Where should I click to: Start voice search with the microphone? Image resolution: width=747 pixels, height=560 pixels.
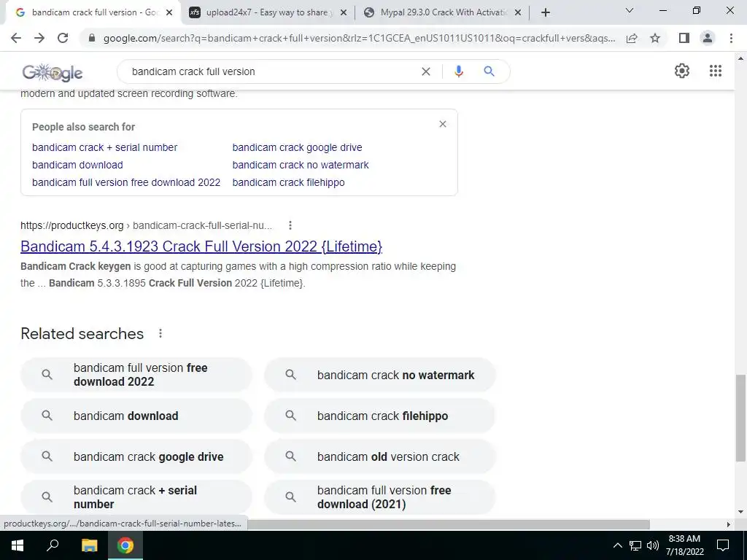coord(459,71)
